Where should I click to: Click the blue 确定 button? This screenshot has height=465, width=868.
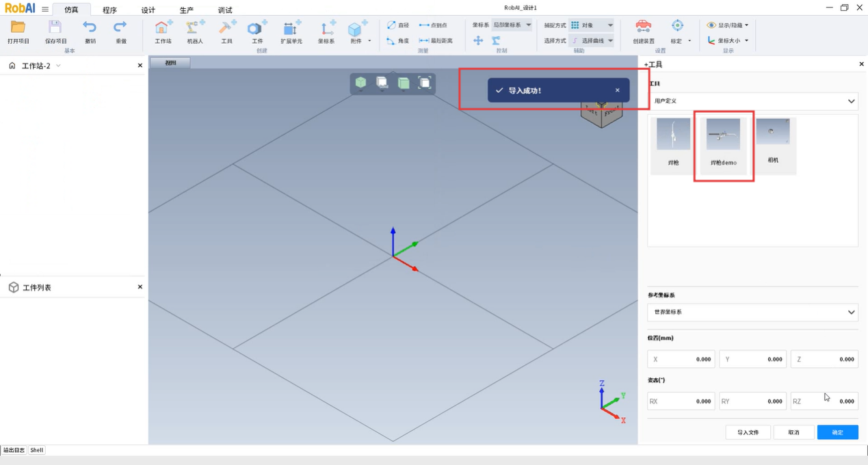pos(838,432)
